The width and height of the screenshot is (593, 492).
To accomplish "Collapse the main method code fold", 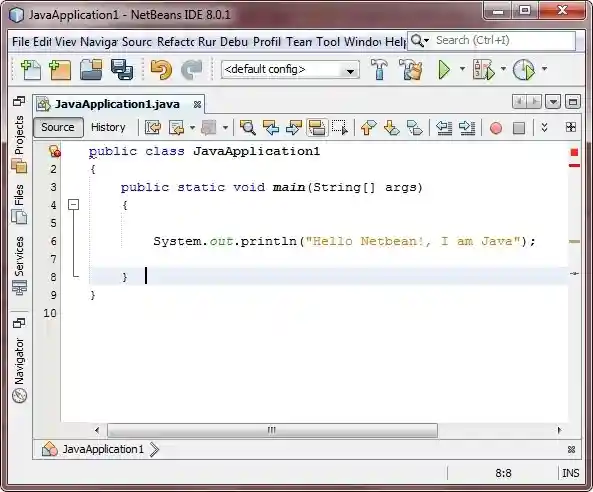I will (73, 205).
